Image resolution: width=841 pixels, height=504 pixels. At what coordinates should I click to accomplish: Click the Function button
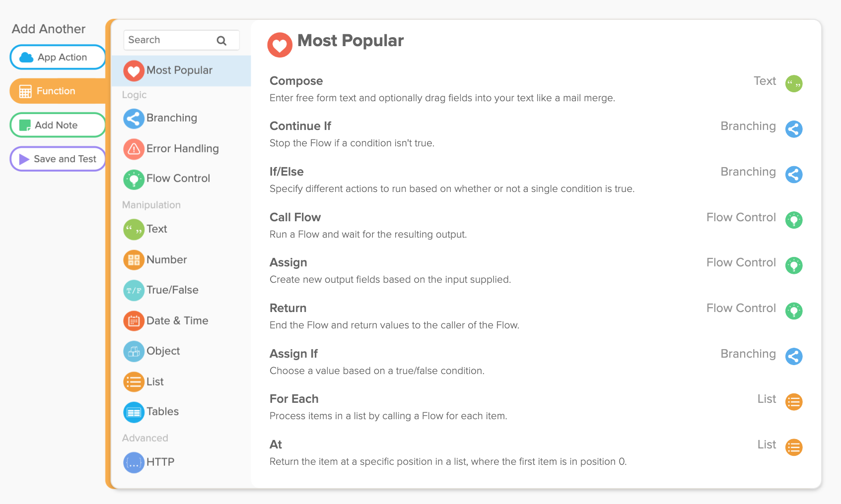[x=58, y=91]
